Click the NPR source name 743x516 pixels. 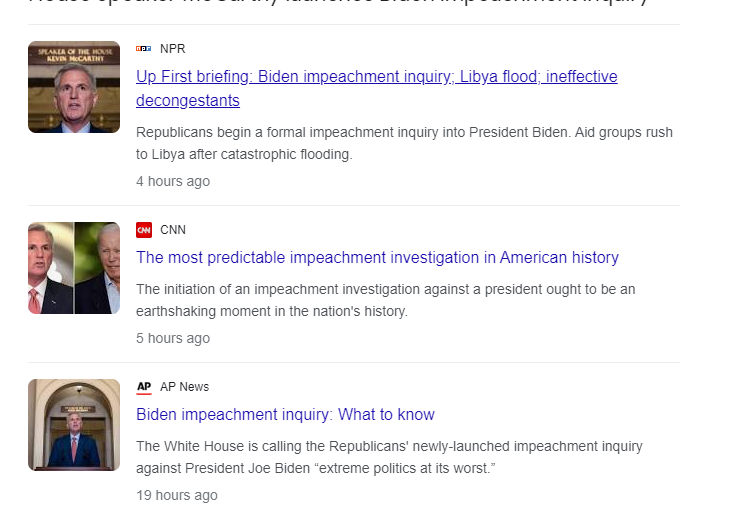[173, 49]
